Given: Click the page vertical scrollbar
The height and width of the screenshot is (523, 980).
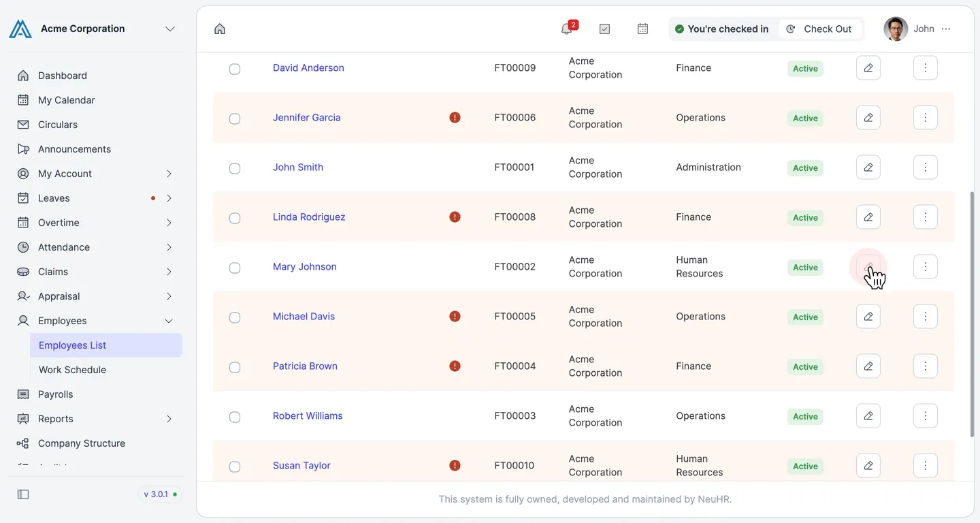Looking at the screenshot, I should (x=971, y=314).
